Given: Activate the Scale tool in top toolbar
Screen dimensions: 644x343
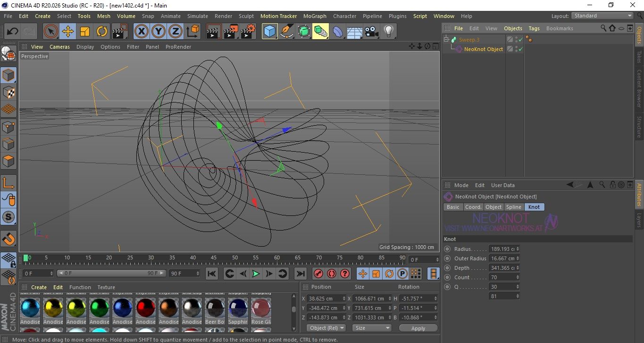Looking at the screenshot, I should click(x=85, y=32).
